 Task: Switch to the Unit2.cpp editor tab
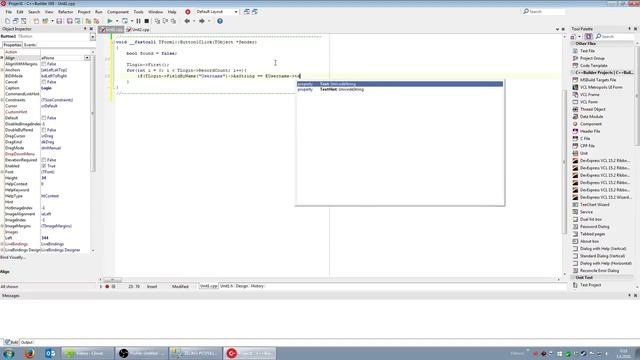(139, 29)
